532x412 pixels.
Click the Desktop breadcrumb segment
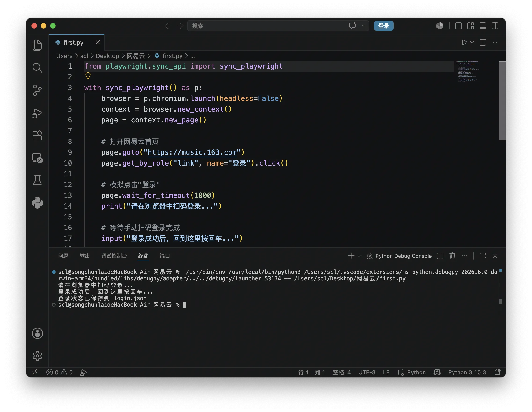pyautogui.click(x=107, y=56)
